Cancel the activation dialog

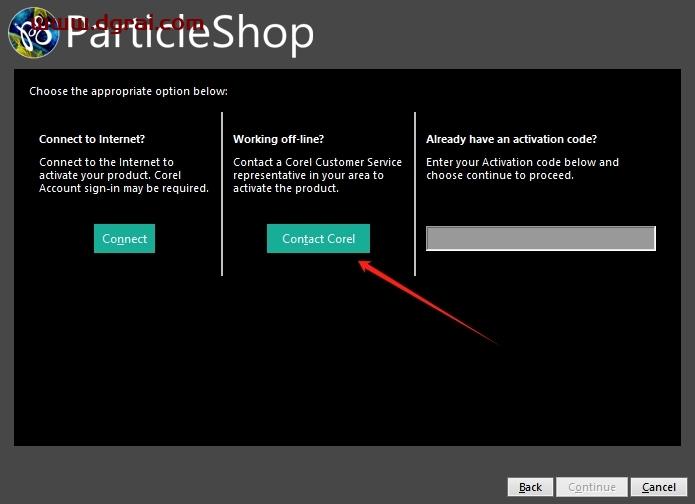(x=659, y=487)
